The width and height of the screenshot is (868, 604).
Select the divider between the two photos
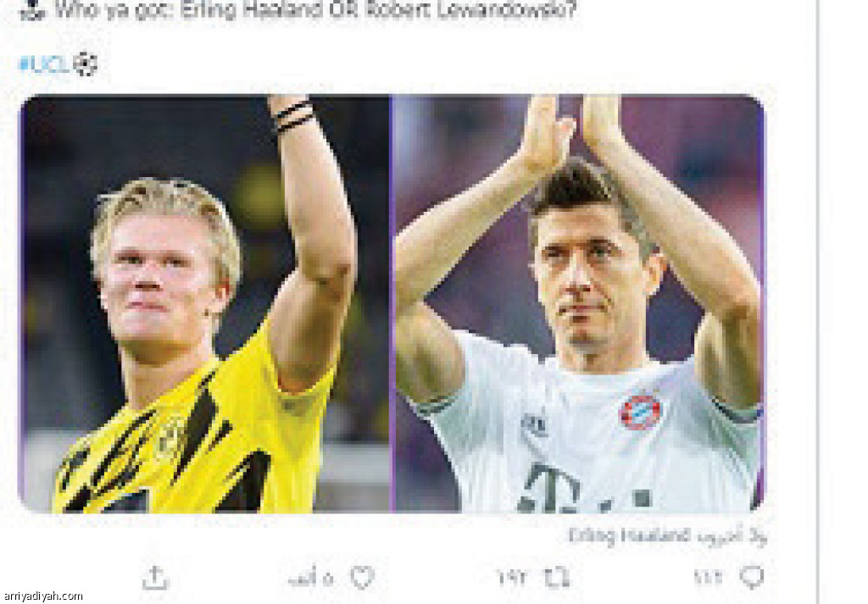pos(392,303)
